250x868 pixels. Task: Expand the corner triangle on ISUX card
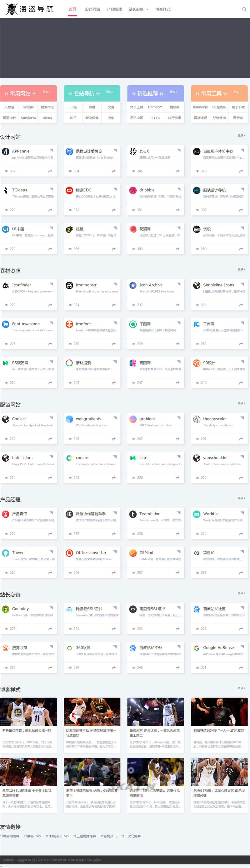(x=178, y=150)
